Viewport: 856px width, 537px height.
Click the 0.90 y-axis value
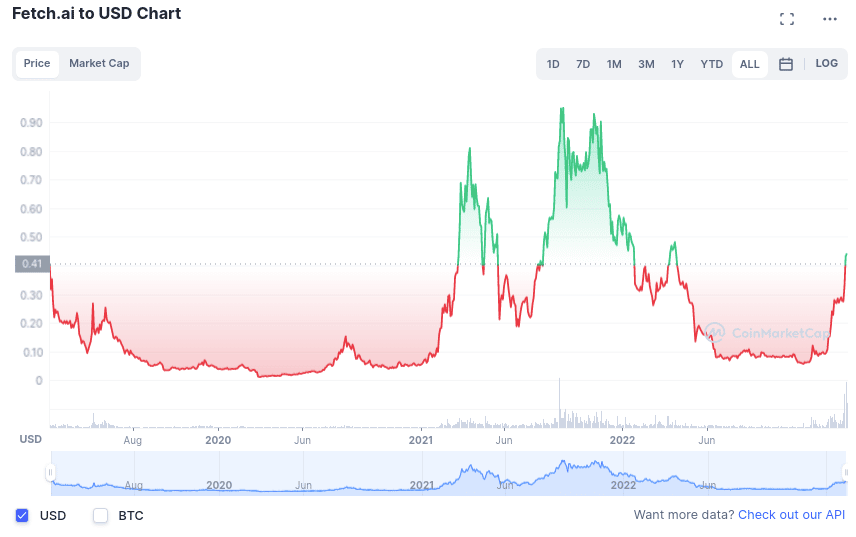click(x=31, y=122)
